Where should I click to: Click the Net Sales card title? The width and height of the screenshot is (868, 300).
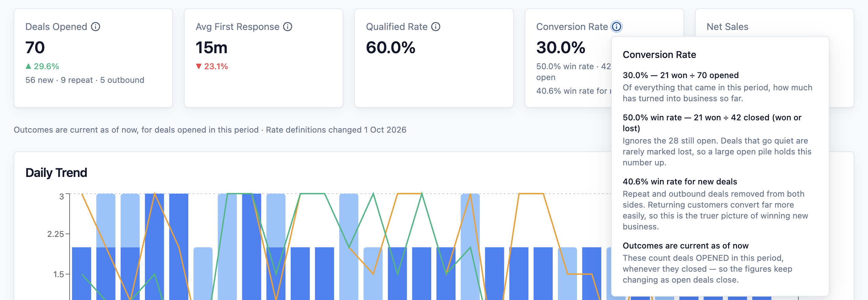727,27
